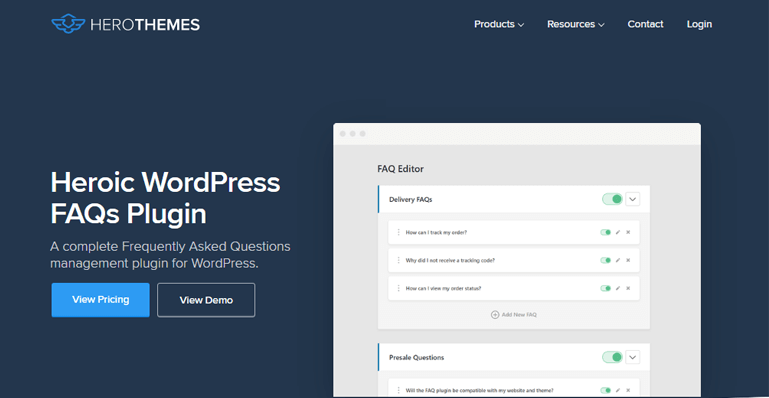Viewport: 769px width, 398px height.
Task: Edit the 'Why did I not receive a tracking code?' FAQ
Action: 618,260
